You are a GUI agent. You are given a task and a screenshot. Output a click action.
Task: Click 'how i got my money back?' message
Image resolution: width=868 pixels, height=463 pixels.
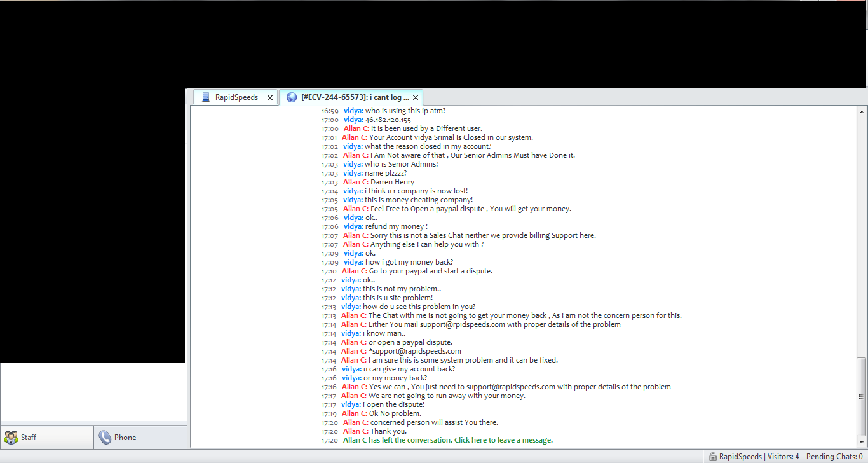pos(409,262)
